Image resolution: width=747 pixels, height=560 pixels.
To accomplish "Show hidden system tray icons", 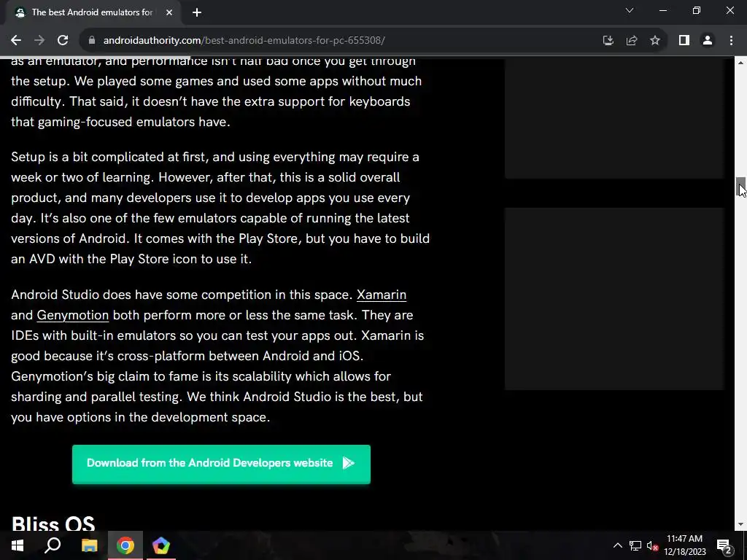I will click(617, 545).
